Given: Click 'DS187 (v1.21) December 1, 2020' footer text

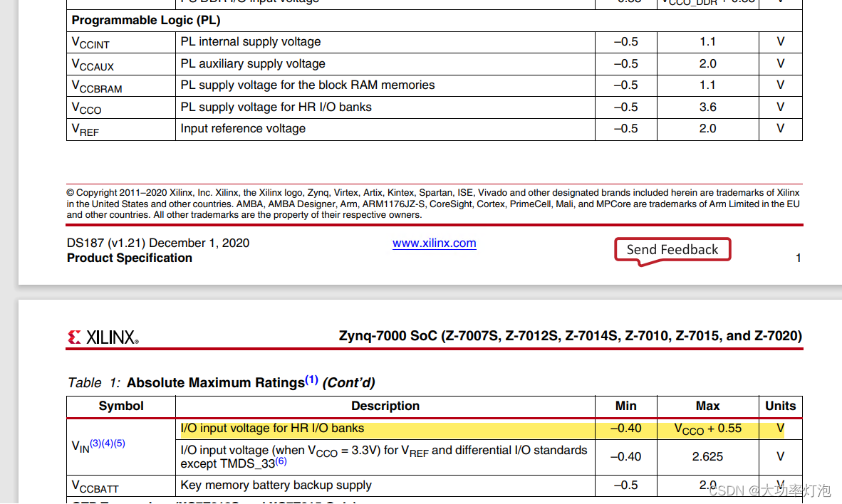Looking at the screenshot, I should tap(158, 243).
